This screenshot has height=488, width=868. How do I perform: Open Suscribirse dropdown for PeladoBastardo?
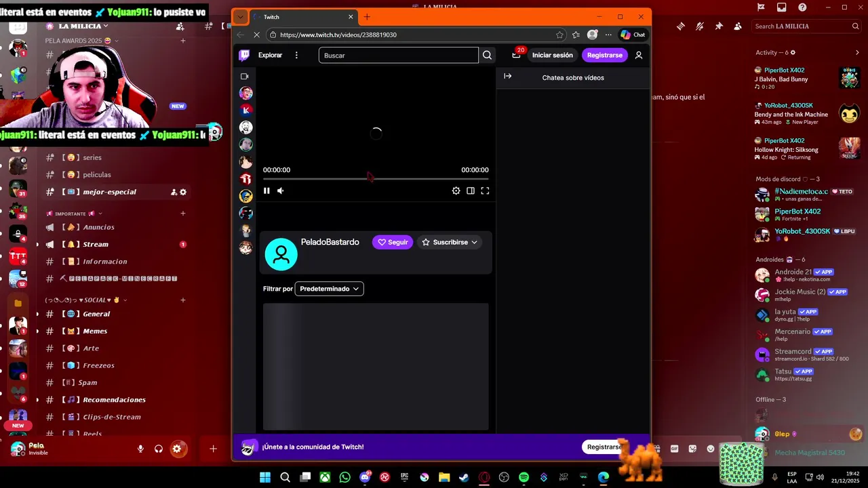click(x=449, y=242)
